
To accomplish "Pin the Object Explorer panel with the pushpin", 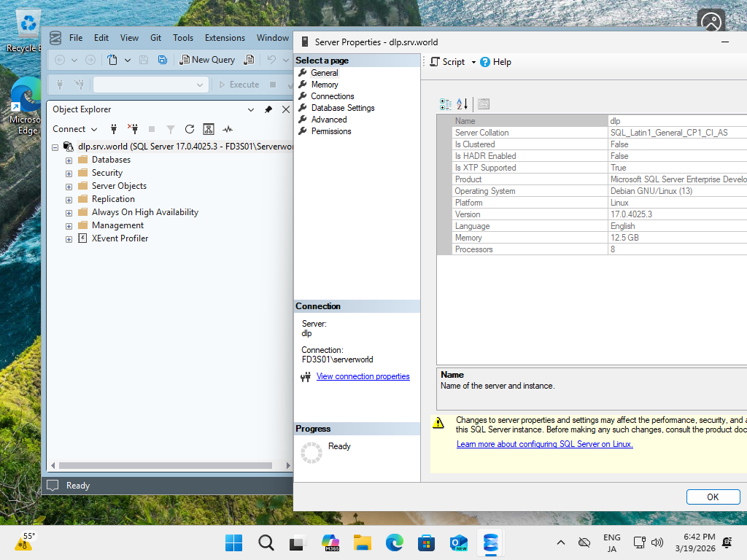I will coord(268,109).
